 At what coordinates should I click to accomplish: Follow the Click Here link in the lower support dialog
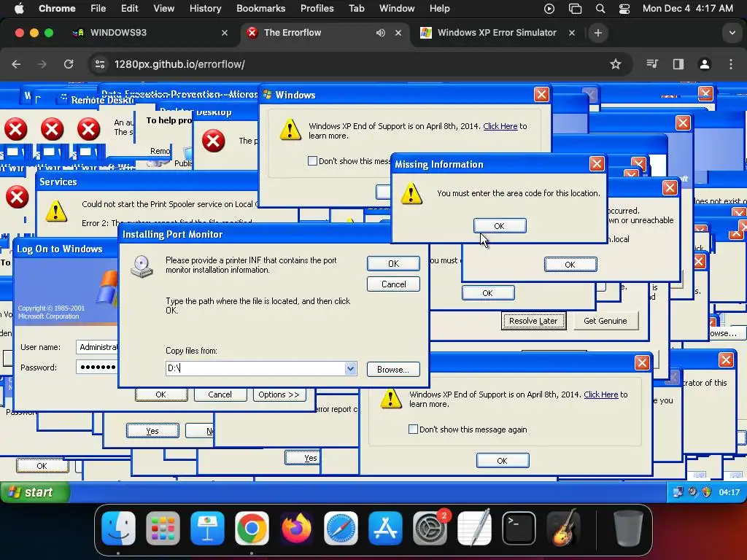point(601,394)
